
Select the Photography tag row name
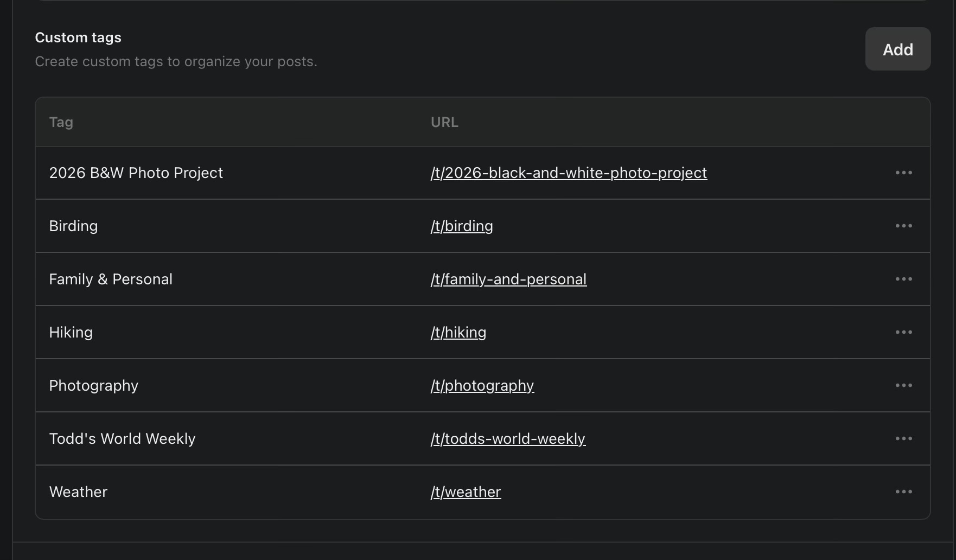[93, 385]
